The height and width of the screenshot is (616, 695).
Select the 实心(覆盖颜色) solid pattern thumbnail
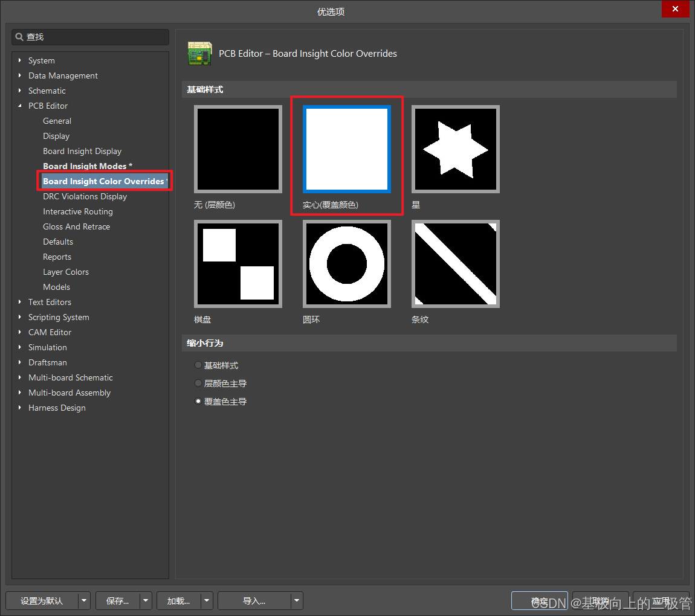[x=347, y=149]
